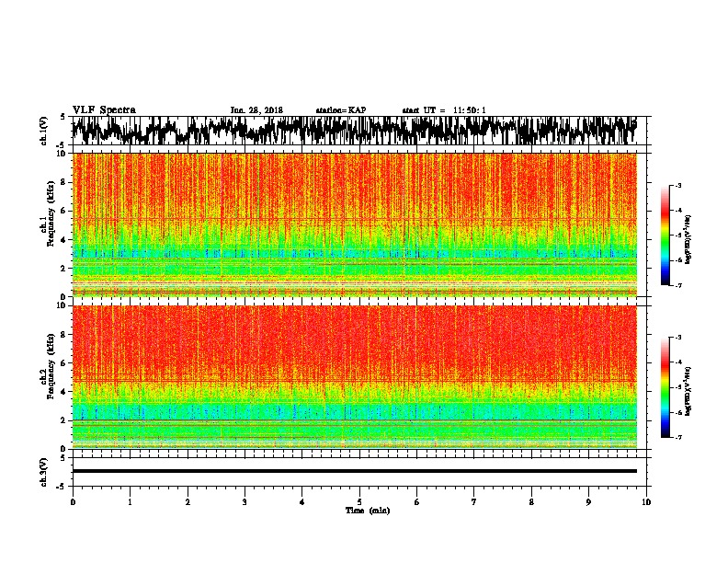The width and height of the screenshot is (728, 563).
Task: Click the '-7' label on ch.2 color bar
Action: [677, 438]
